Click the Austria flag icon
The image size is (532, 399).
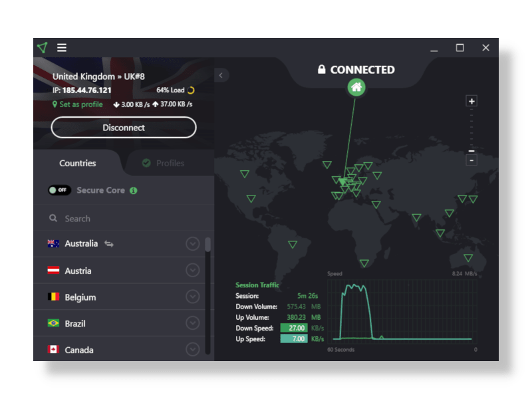[53, 271]
